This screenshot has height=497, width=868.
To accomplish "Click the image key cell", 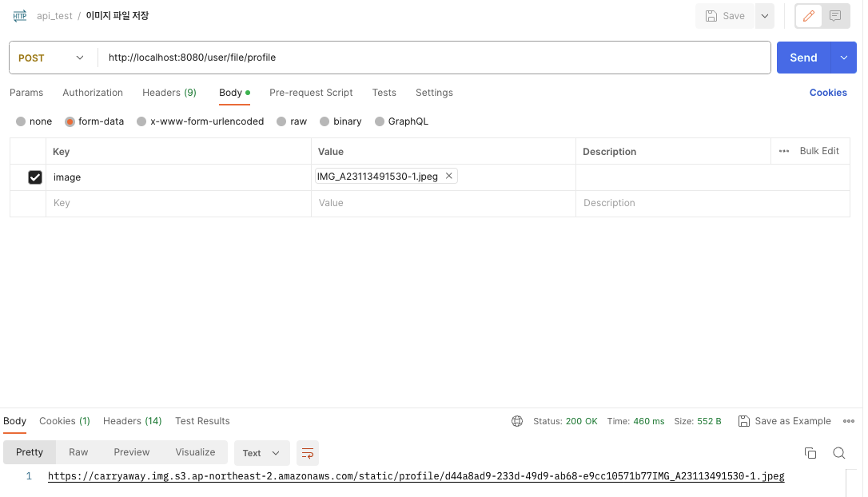I will coord(178,177).
